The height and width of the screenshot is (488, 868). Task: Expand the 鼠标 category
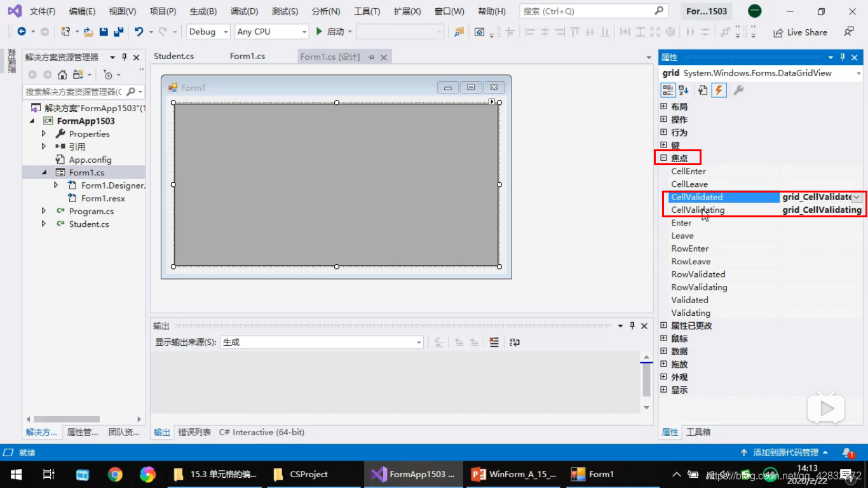pos(664,339)
